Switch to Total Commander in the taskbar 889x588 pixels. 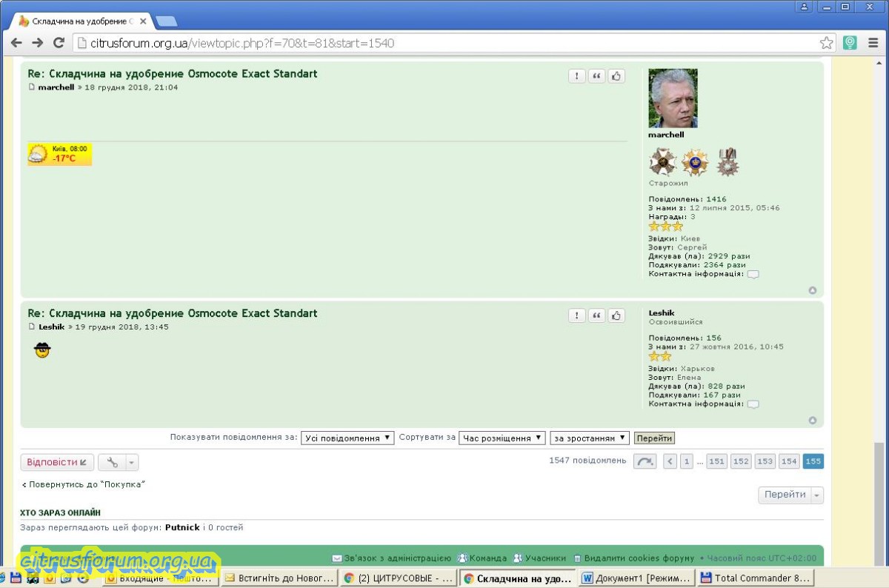pyautogui.click(x=756, y=578)
